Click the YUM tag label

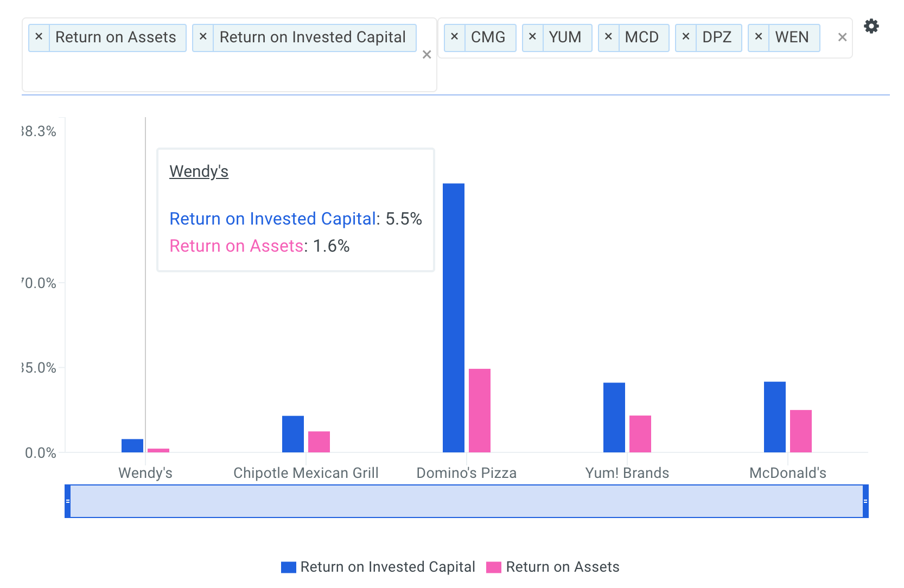pyautogui.click(x=565, y=37)
